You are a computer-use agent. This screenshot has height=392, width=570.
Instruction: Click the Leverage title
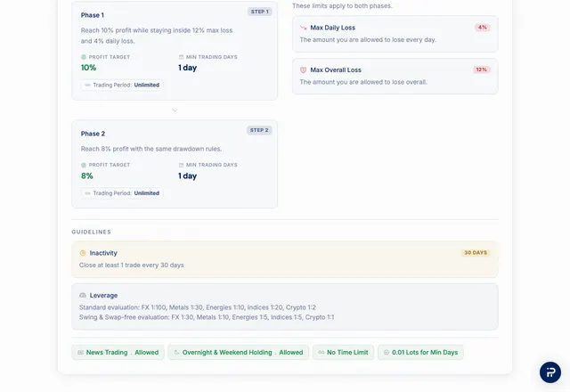tap(103, 296)
